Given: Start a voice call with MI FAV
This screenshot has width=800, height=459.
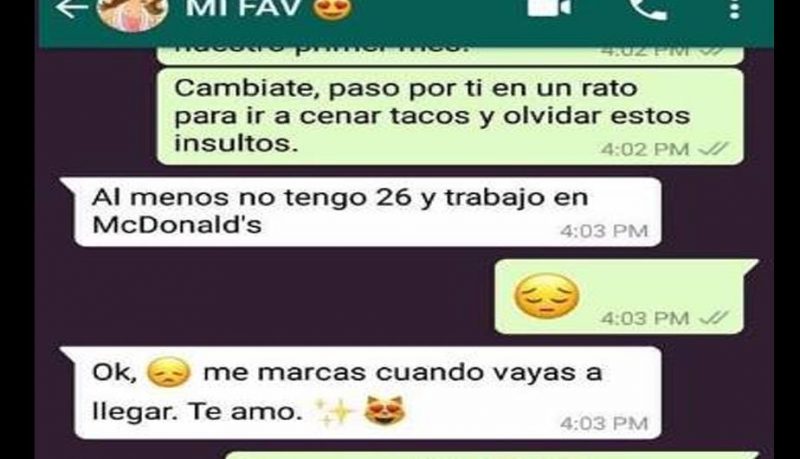Looking at the screenshot, I should (648, 8).
